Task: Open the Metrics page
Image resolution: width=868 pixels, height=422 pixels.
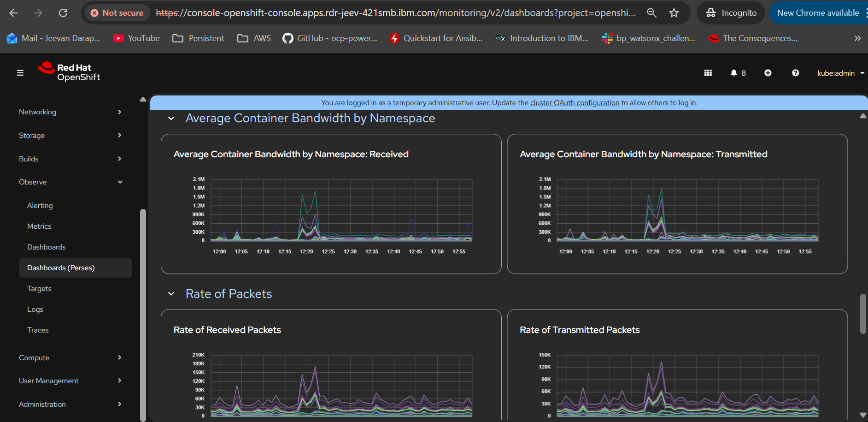Action: [39, 226]
